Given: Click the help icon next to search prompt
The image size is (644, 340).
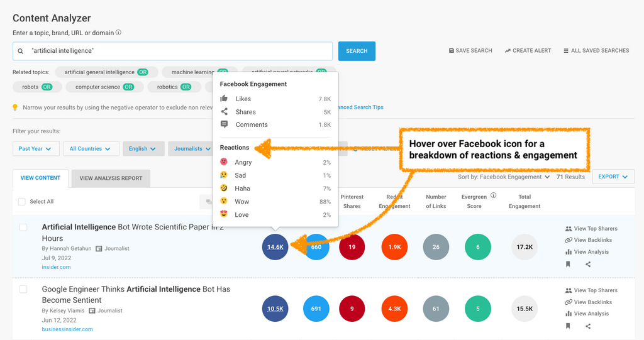Looking at the screenshot, I should pos(119,33).
